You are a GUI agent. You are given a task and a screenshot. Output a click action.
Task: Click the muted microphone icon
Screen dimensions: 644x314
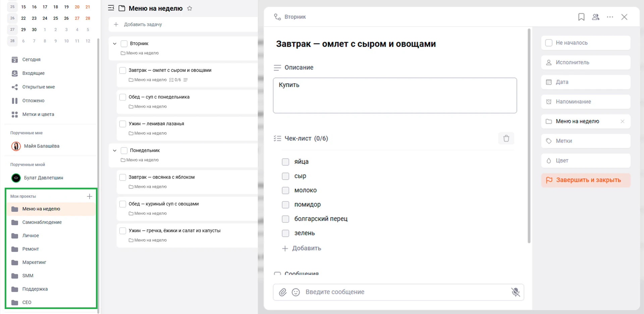[x=516, y=292]
